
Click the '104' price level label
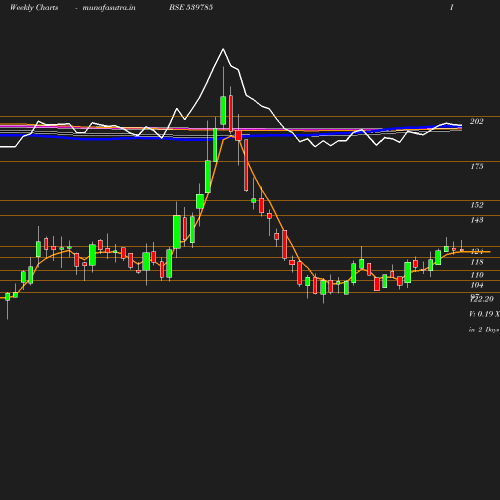tap(477, 285)
